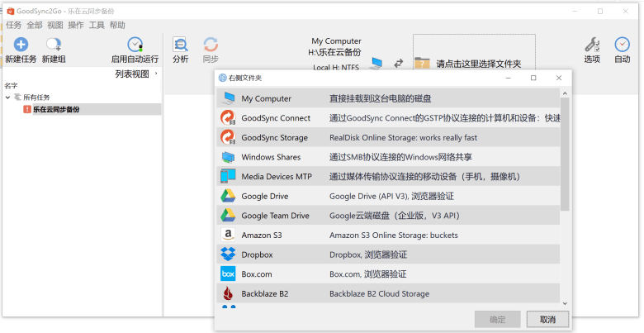
Task: Open 选项 wrench options icon
Action: pyautogui.click(x=592, y=44)
